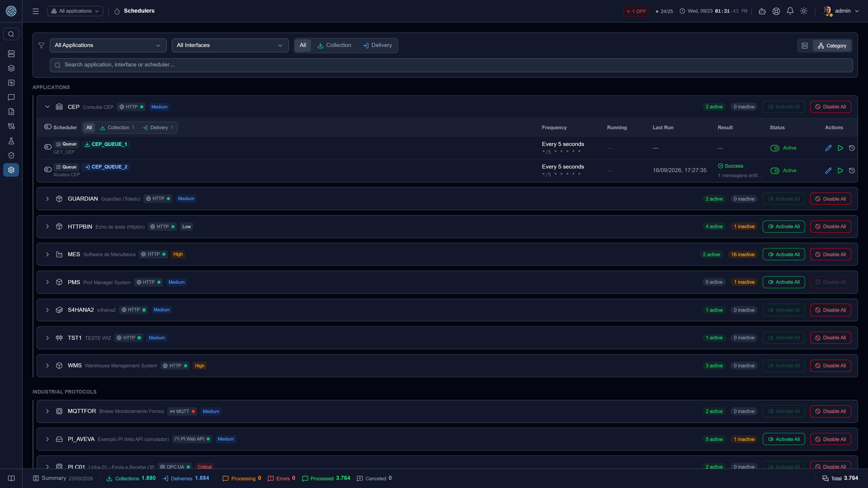Select the Collection 1 tab in CEP
Viewport: 868px width, 488px height.
tap(117, 128)
